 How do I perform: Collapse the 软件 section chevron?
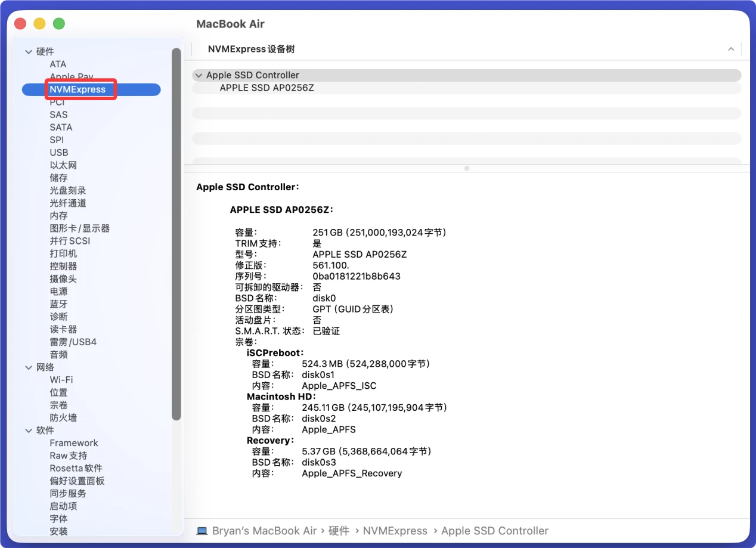pos(28,431)
